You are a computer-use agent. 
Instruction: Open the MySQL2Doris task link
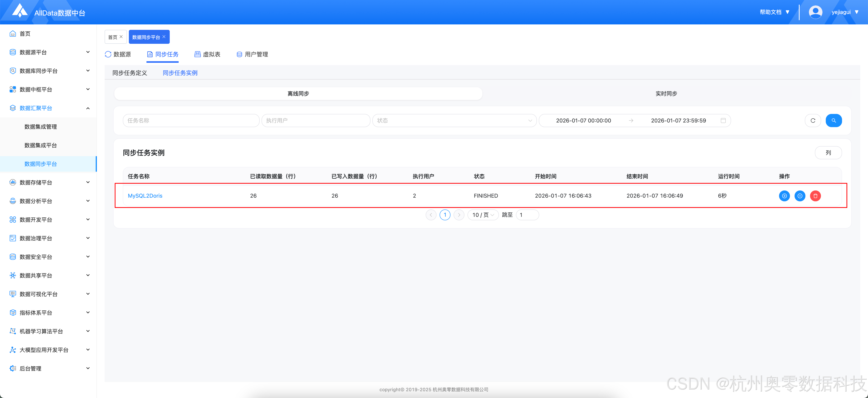[145, 196]
